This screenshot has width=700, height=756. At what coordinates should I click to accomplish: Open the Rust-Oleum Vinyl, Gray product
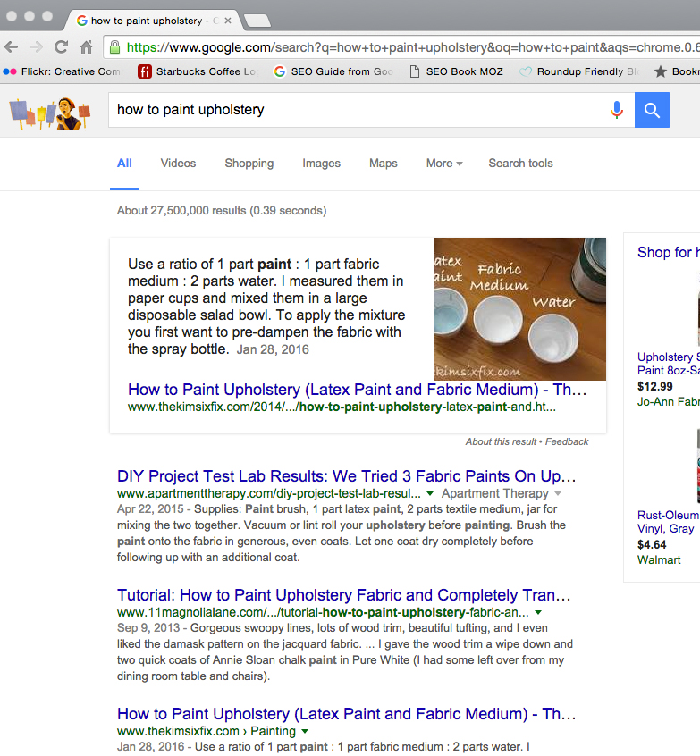(668, 522)
